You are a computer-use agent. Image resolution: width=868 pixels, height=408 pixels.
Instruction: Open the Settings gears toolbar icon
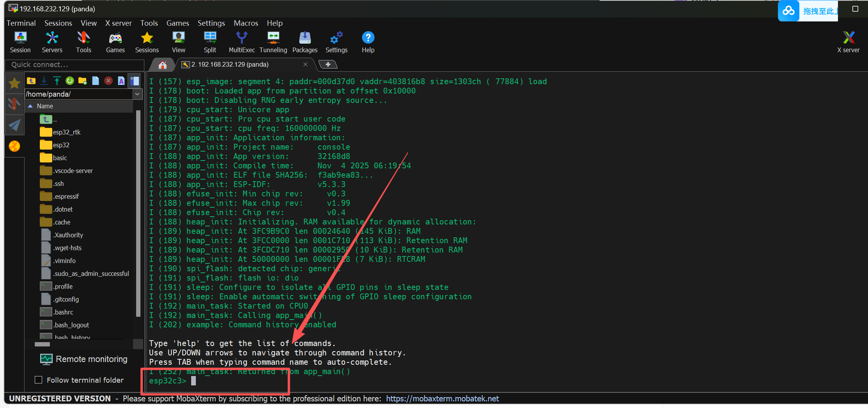[x=336, y=42]
